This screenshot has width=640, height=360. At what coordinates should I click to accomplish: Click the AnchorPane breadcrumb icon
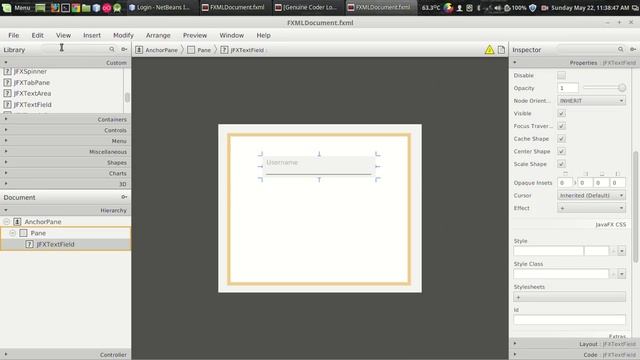pyautogui.click(x=139, y=50)
